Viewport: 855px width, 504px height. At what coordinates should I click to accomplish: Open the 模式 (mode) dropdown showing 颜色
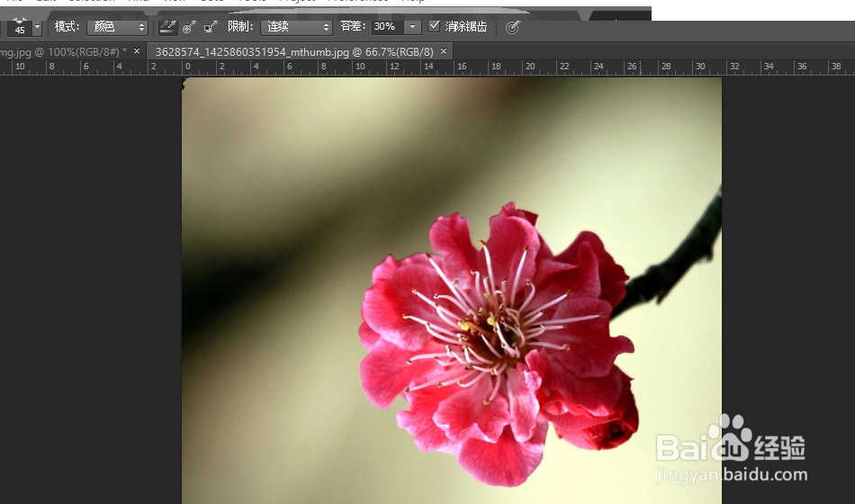click(118, 27)
